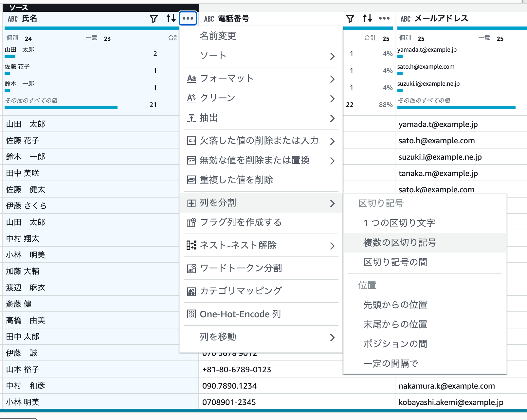527x420 pixels.
Task: Click the three-dot menu icon in 氏名 header
Action: tap(188, 18)
